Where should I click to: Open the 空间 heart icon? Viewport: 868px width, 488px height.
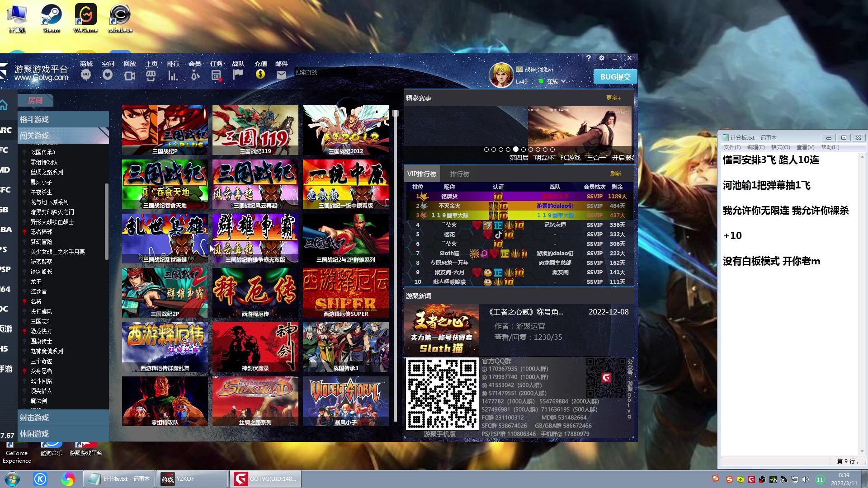[x=108, y=75]
